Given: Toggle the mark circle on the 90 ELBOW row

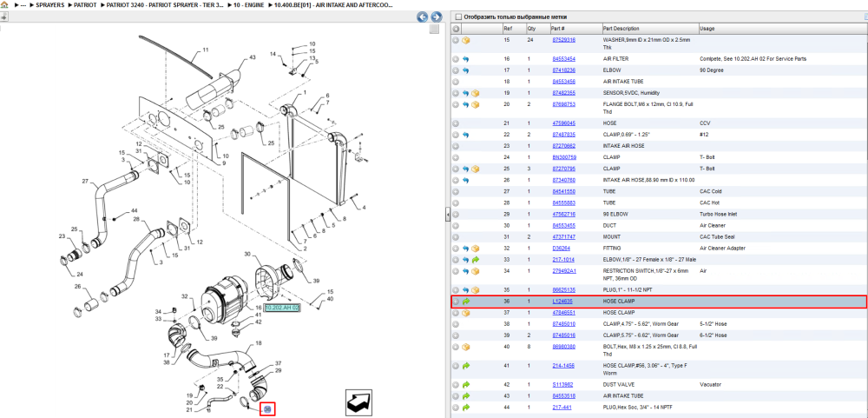Looking at the screenshot, I should tap(457, 214).
